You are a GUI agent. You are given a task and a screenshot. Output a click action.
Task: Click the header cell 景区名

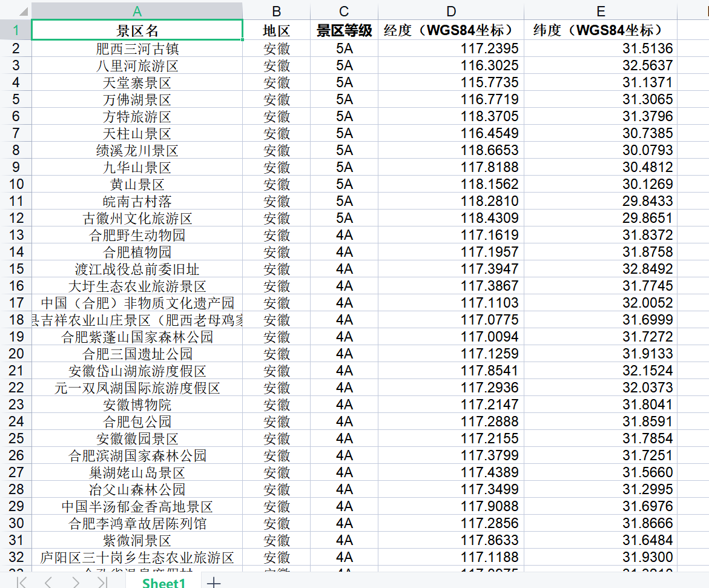coord(137,30)
